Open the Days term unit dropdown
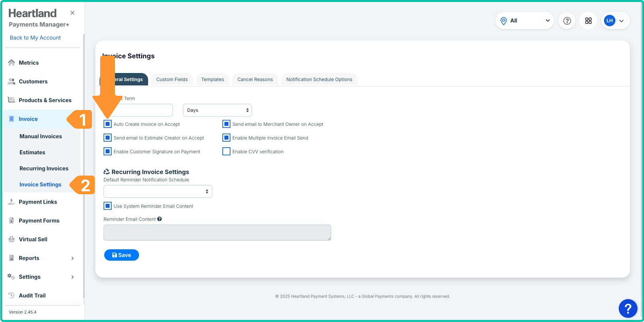644x322 pixels. pyautogui.click(x=217, y=110)
